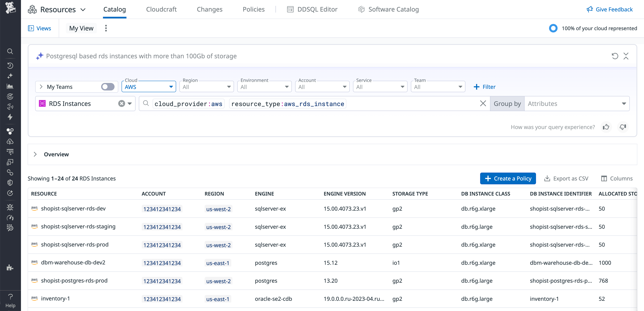Click the 100% cloud represented progress indicator
The width and height of the screenshot is (644, 311).
553,28
